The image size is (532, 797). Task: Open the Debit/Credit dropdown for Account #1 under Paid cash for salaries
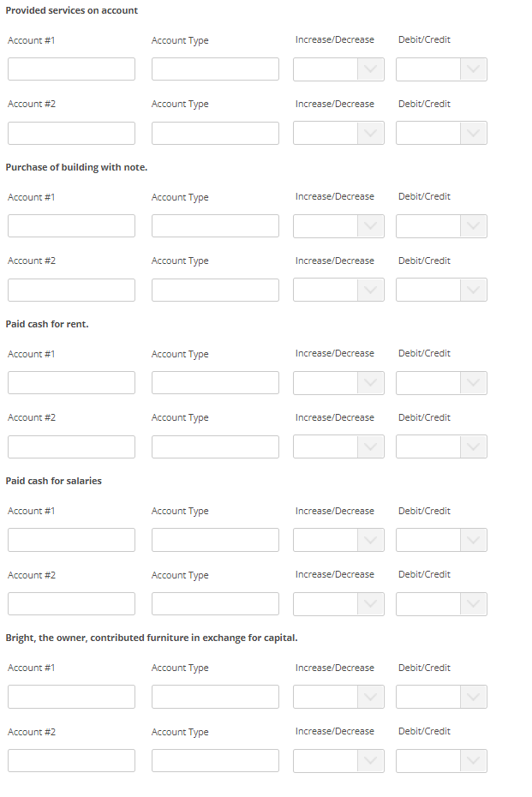(x=441, y=540)
